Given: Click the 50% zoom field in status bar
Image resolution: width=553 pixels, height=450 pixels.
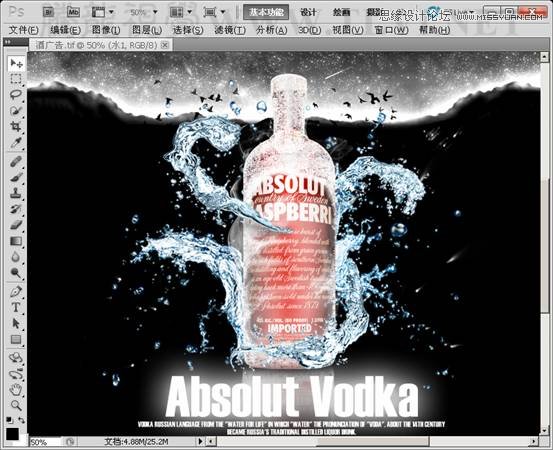Looking at the screenshot, I should [x=46, y=442].
